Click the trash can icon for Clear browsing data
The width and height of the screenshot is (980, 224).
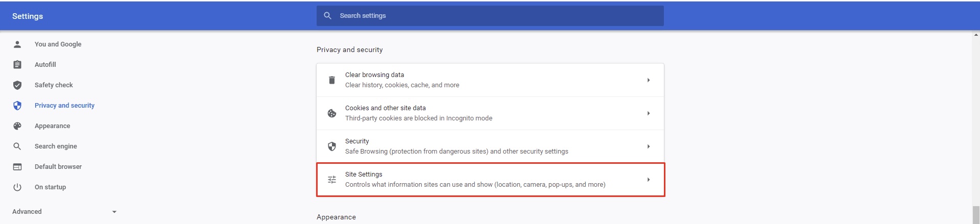pyautogui.click(x=332, y=80)
